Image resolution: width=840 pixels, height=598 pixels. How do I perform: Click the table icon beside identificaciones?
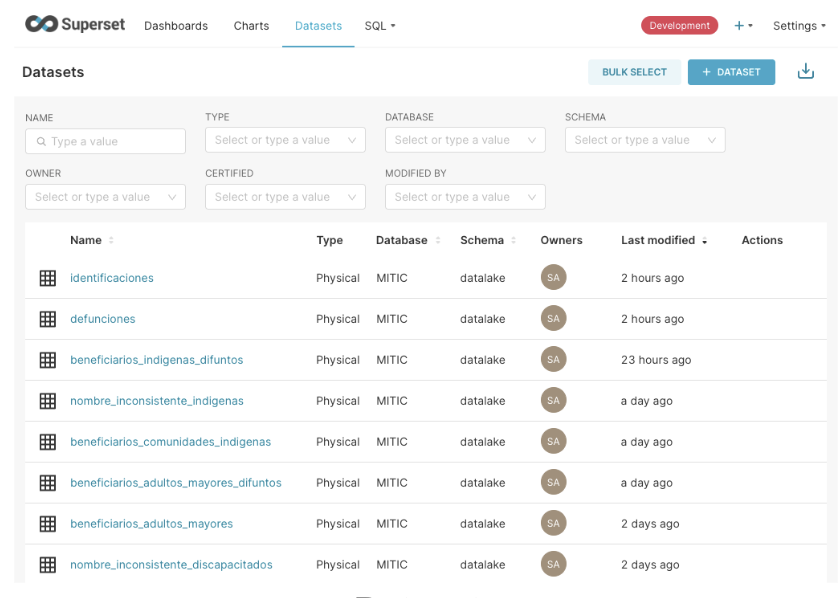point(47,278)
